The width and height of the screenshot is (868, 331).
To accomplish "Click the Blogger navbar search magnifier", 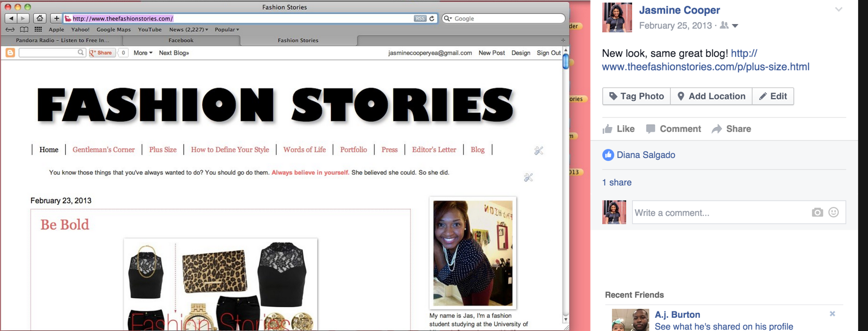I will pyautogui.click(x=80, y=53).
